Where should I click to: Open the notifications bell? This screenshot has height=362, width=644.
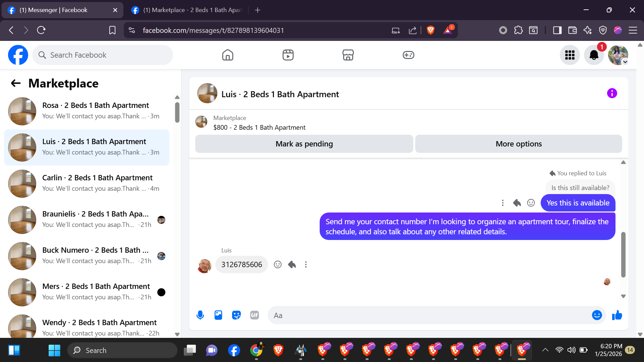[x=594, y=55]
